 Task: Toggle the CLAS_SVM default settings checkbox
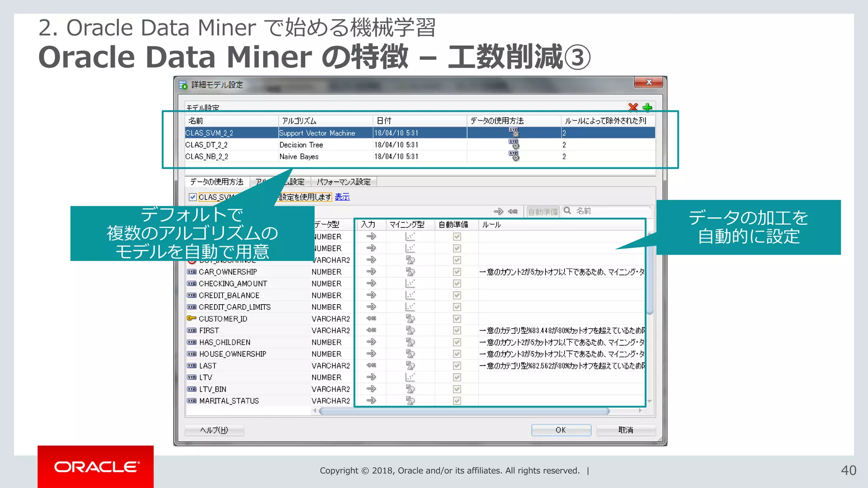[193, 197]
